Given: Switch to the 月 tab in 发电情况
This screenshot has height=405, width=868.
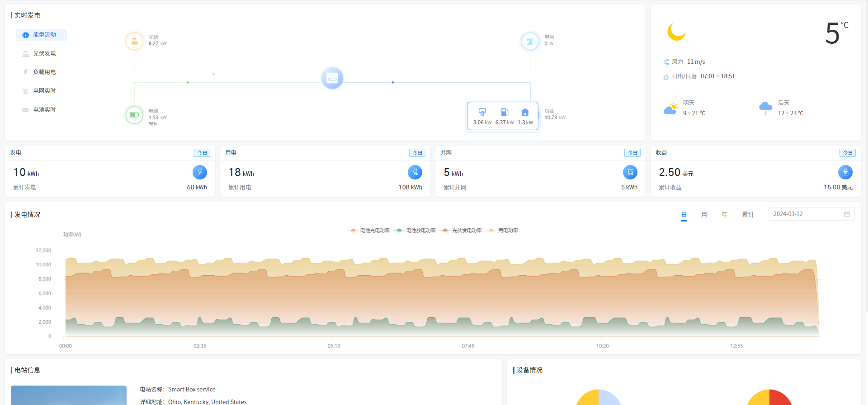Looking at the screenshot, I should (704, 215).
